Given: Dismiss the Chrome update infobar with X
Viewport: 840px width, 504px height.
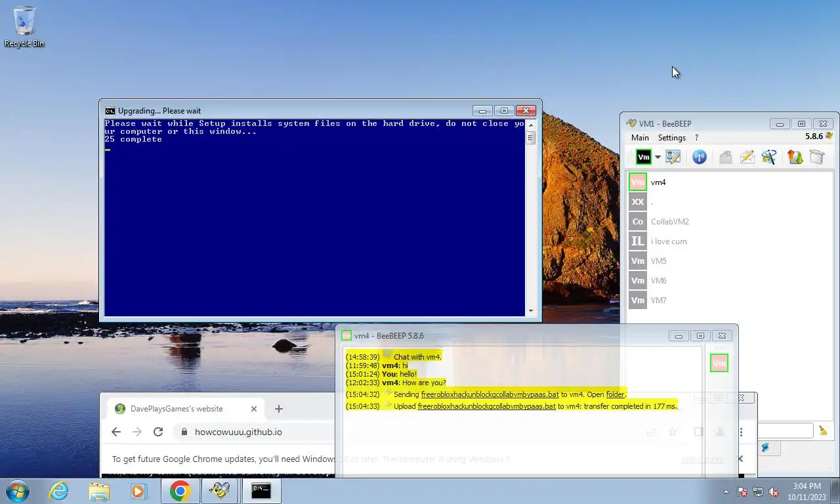Looking at the screenshot, I should [x=740, y=459].
